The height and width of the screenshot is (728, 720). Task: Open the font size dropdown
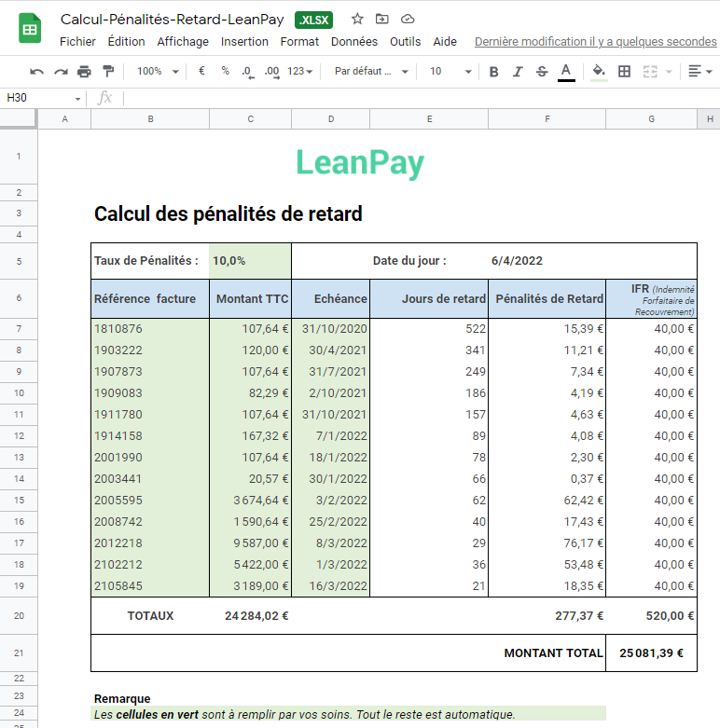click(x=450, y=71)
